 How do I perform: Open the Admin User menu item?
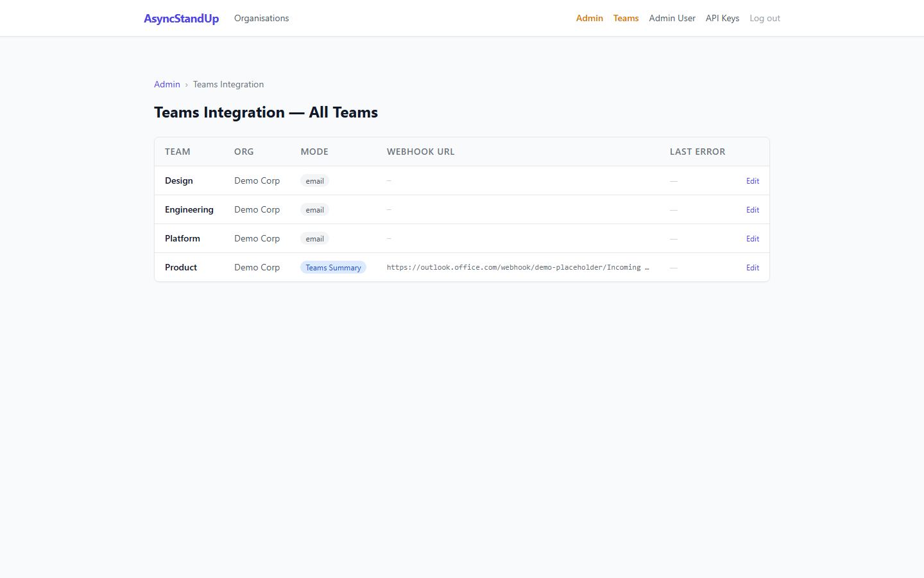coord(672,19)
